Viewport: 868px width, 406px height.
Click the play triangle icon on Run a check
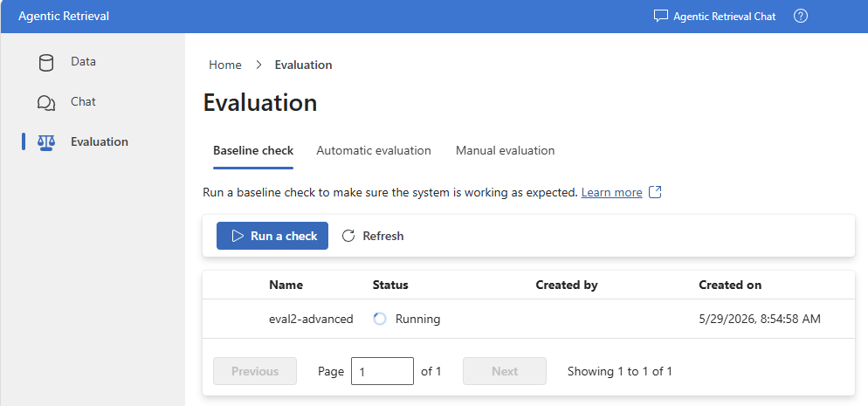pos(238,236)
